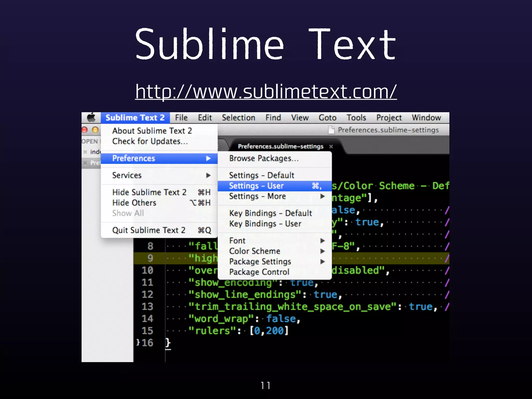Image resolution: width=532 pixels, height=399 pixels.
Task: Open Settings - Default
Action: 275,175
